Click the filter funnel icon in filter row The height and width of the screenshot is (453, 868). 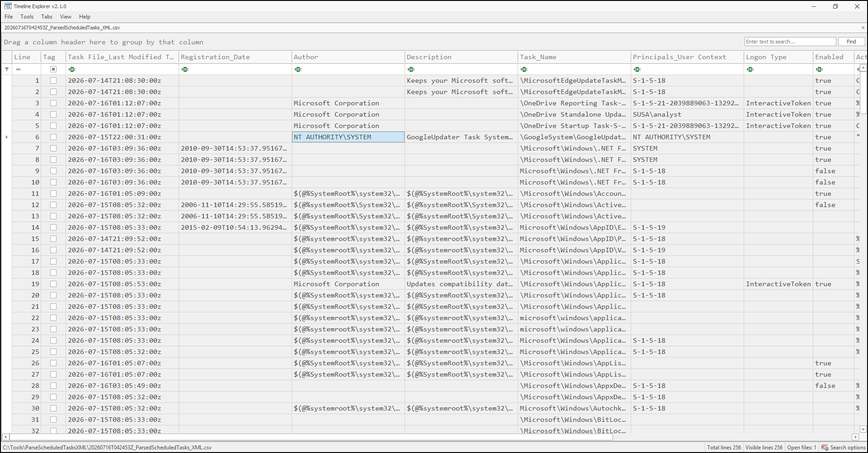7,69
